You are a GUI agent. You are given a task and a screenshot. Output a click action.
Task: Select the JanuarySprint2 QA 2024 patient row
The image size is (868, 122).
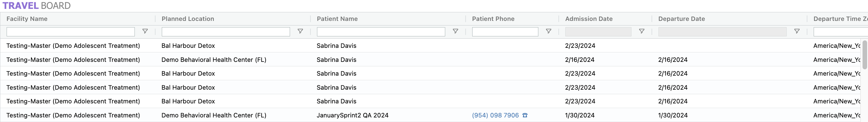pos(352,115)
